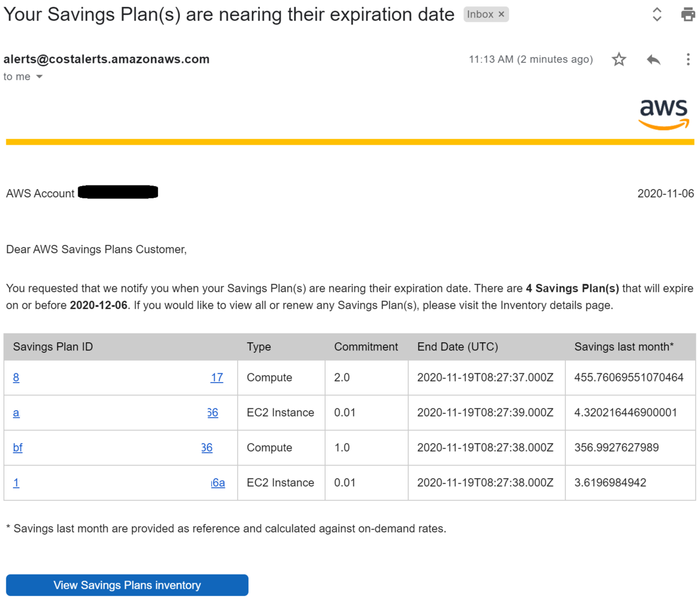Click Savings Plan ID link ending 6a
Viewport: 700px width, 599px height.
218,482
